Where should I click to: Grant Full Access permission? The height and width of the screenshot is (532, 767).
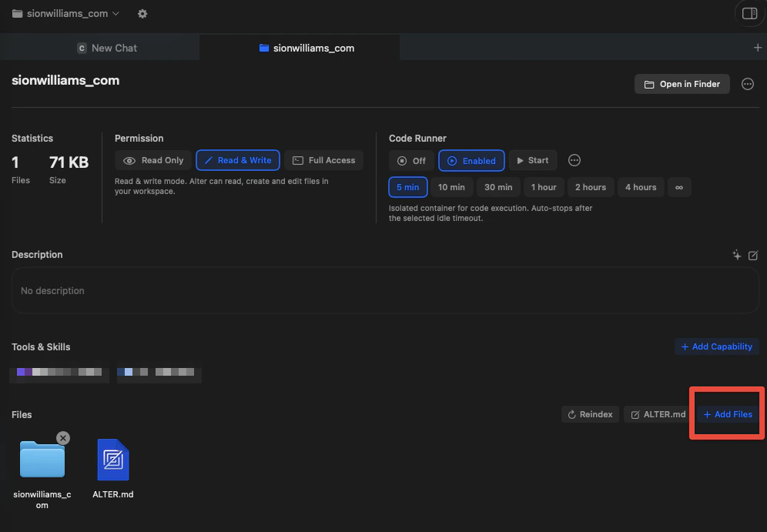[323, 160]
